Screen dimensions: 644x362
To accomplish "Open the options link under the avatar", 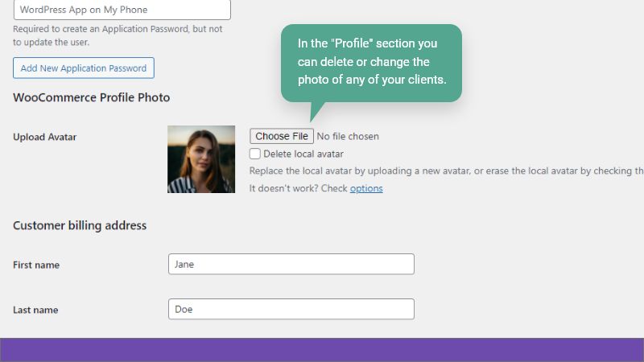I will [x=366, y=188].
